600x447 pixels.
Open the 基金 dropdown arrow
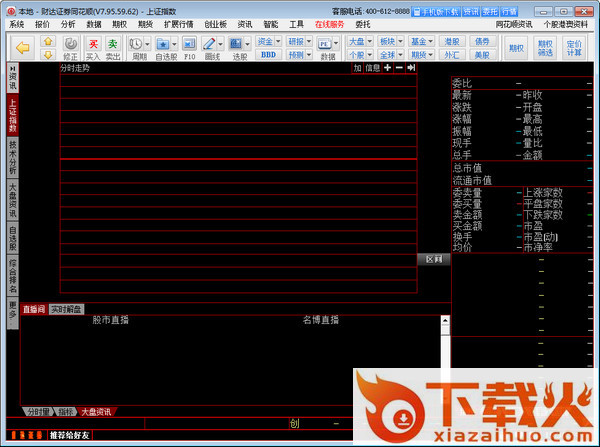pos(431,41)
